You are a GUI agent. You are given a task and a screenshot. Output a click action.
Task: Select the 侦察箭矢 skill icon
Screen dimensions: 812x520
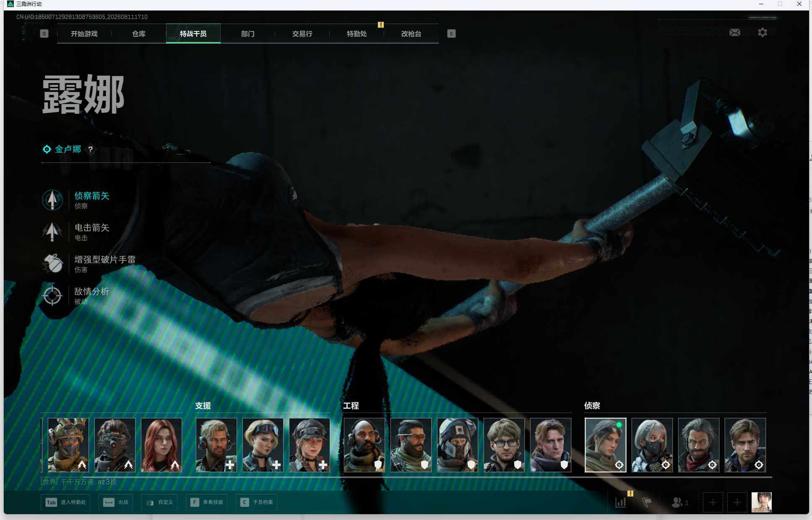(x=52, y=200)
